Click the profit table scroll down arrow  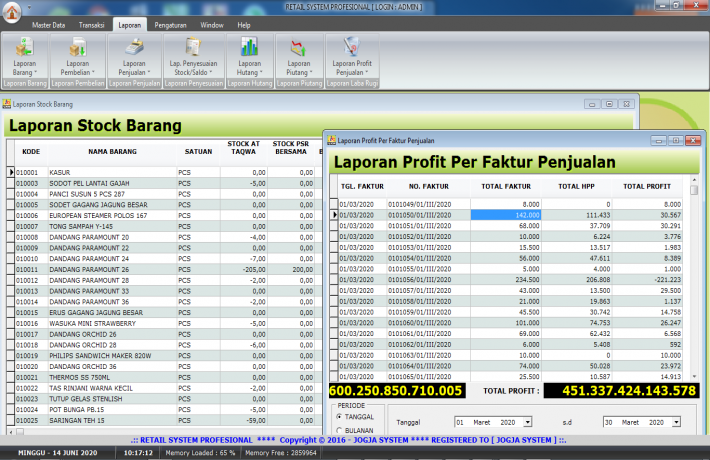tap(694, 377)
